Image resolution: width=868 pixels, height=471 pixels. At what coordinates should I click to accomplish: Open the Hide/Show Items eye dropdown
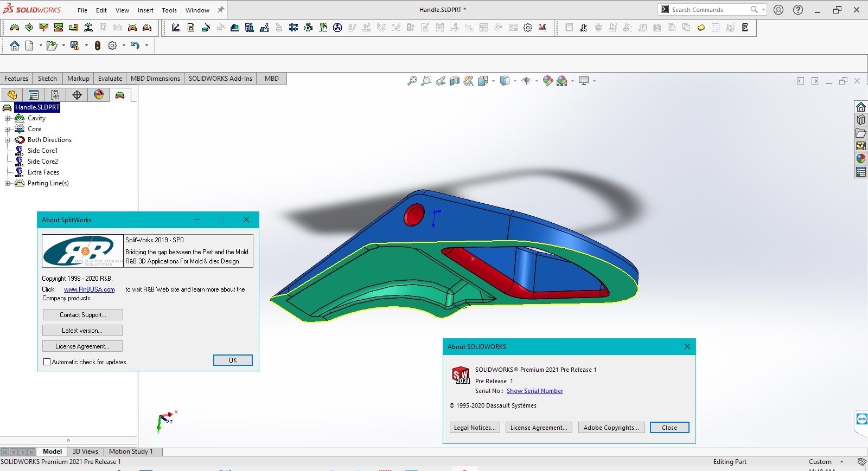(537, 81)
